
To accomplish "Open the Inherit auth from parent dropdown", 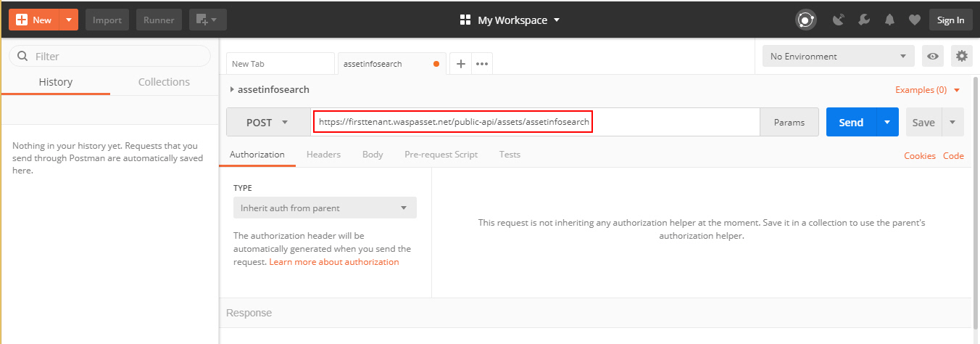I will (x=325, y=208).
